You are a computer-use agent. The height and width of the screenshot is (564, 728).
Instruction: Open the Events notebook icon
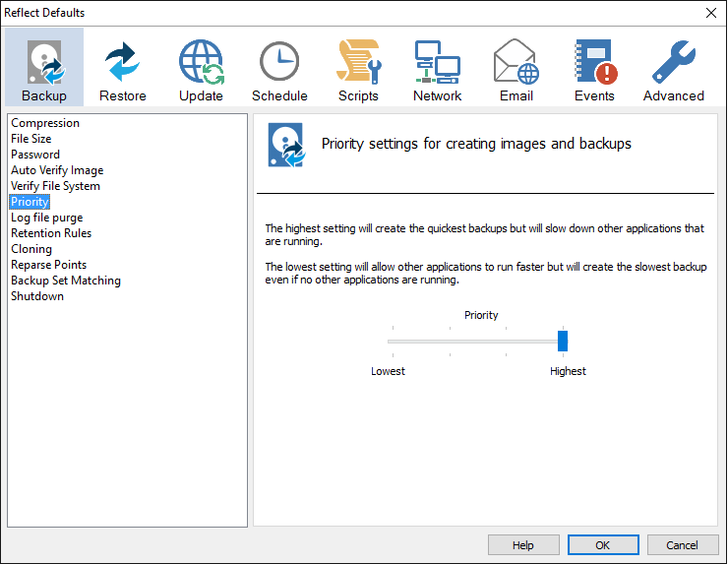pos(594,63)
